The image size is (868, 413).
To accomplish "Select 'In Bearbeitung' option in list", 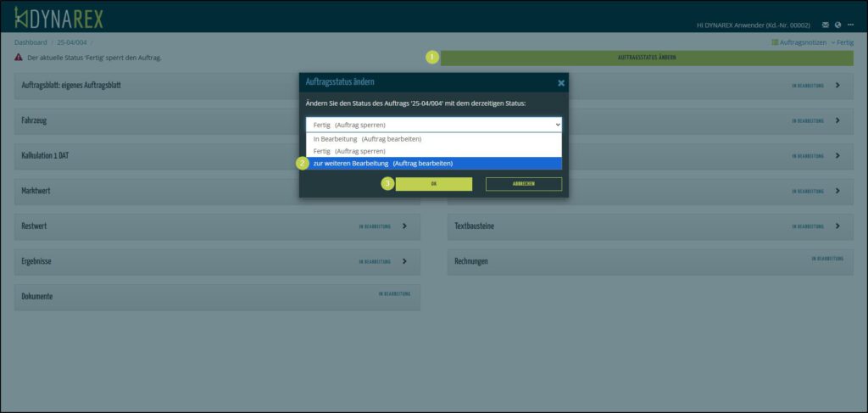I will [367, 138].
